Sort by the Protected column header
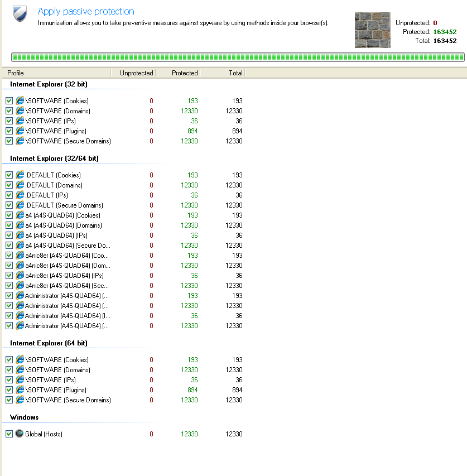The width and height of the screenshot is (467, 476). [x=178, y=73]
